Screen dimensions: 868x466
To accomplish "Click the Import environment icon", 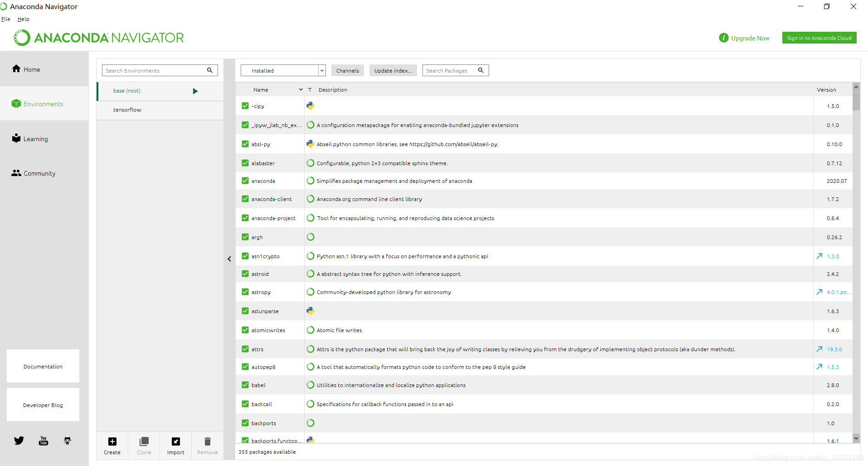I will click(x=176, y=441).
